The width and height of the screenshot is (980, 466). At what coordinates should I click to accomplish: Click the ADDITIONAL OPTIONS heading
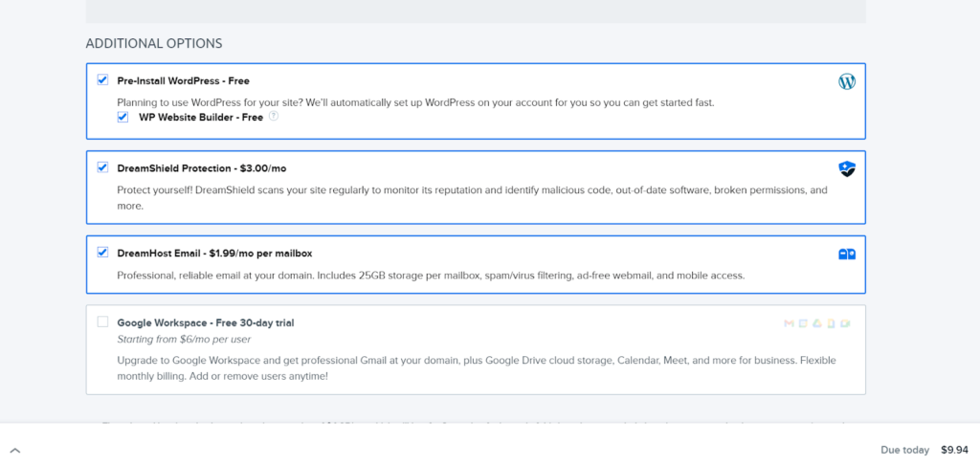coord(154,44)
